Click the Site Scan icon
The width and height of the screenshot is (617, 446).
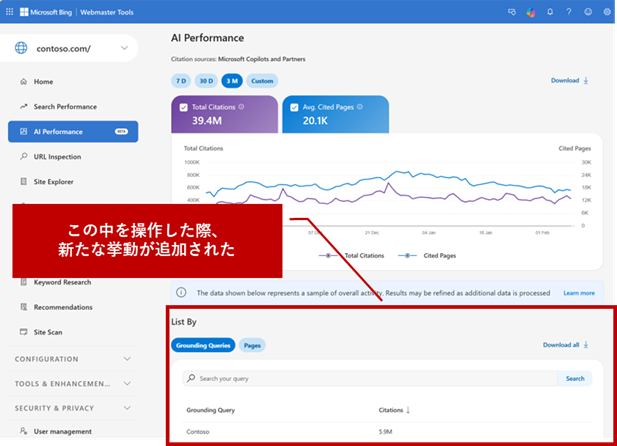coord(24,332)
